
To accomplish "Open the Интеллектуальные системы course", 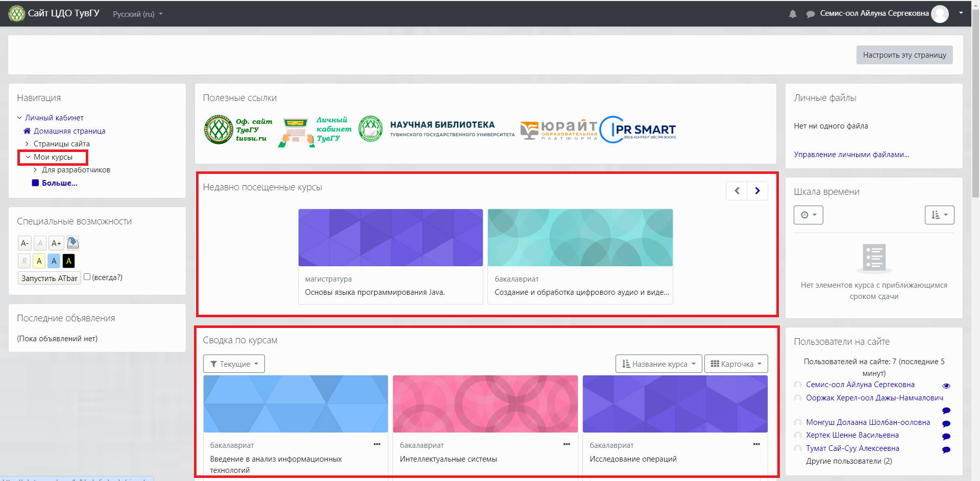I will tap(448, 459).
